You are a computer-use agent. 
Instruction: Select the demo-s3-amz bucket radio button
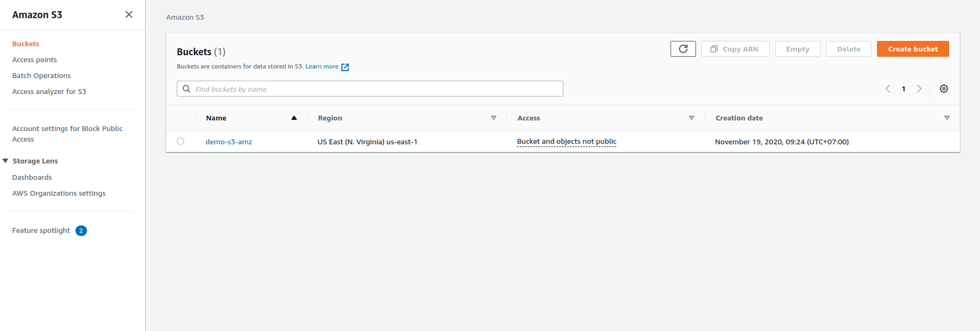(181, 142)
